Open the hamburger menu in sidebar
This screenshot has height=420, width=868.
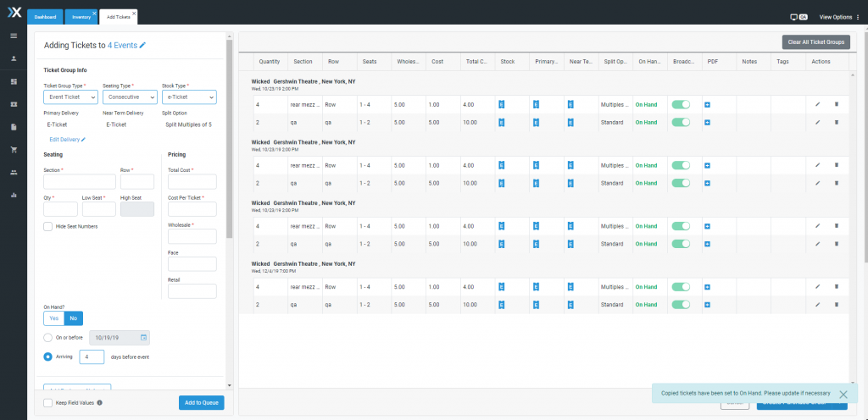14,36
